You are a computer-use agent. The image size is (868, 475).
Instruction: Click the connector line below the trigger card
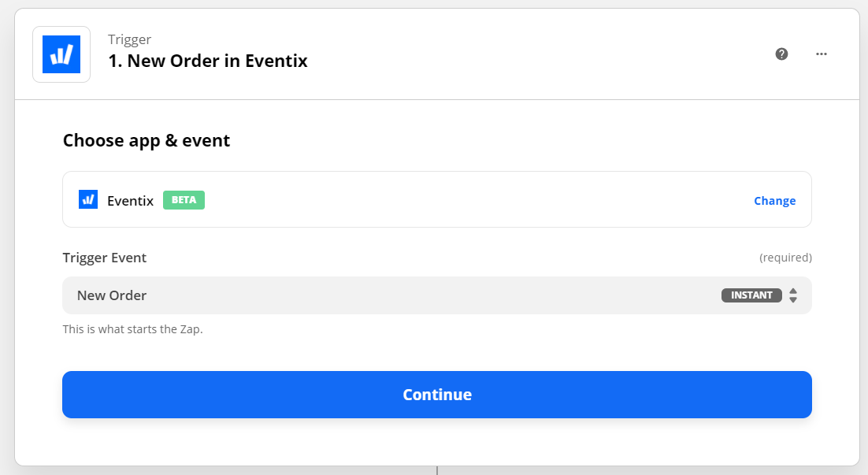point(437,470)
